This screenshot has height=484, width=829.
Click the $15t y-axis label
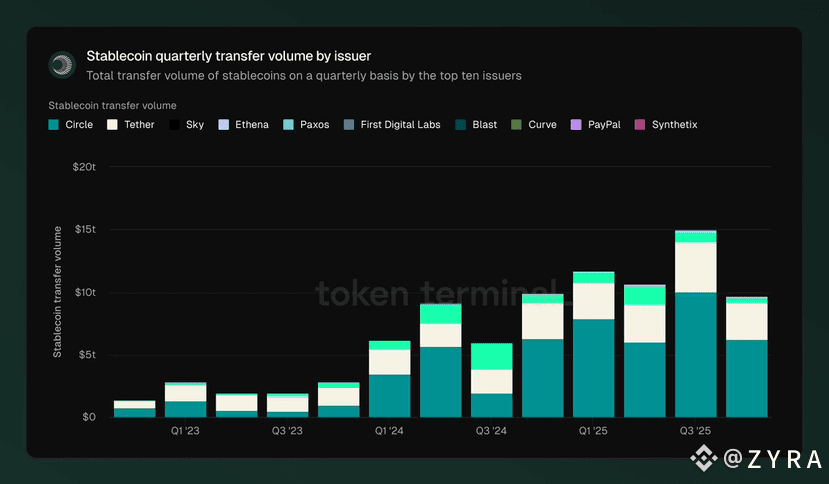coord(85,229)
